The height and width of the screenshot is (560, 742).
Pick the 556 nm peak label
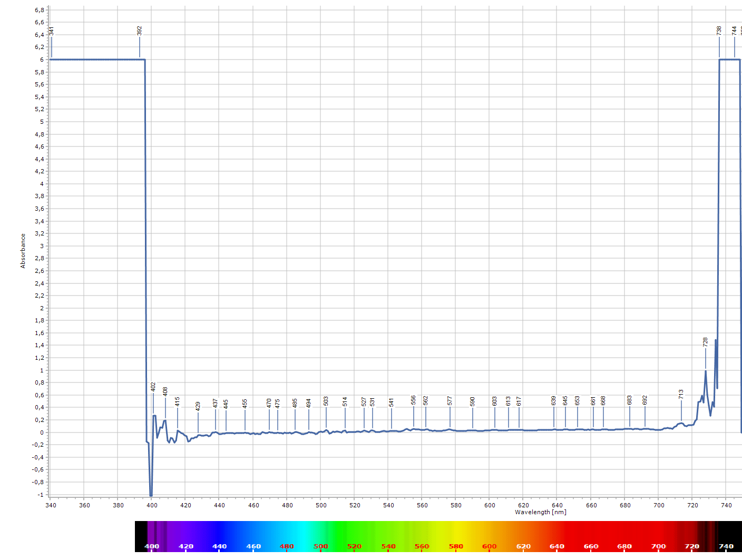coord(414,400)
